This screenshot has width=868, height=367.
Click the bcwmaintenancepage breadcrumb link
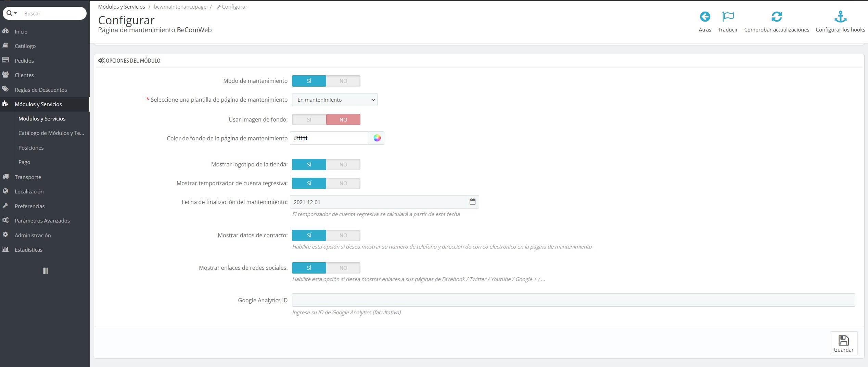tap(180, 7)
